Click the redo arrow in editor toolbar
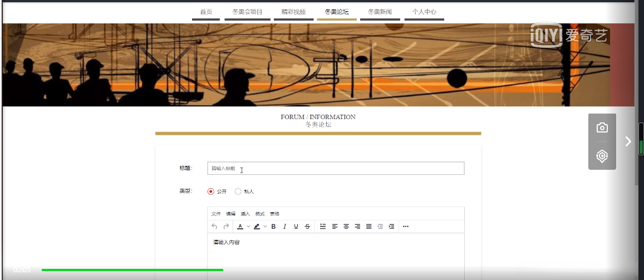This screenshot has height=280, width=644. [226, 227]
